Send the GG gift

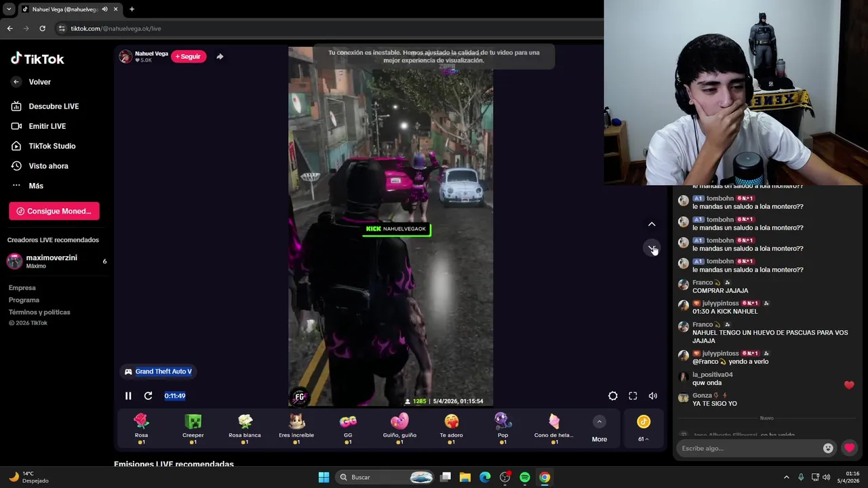click(348, 428)
